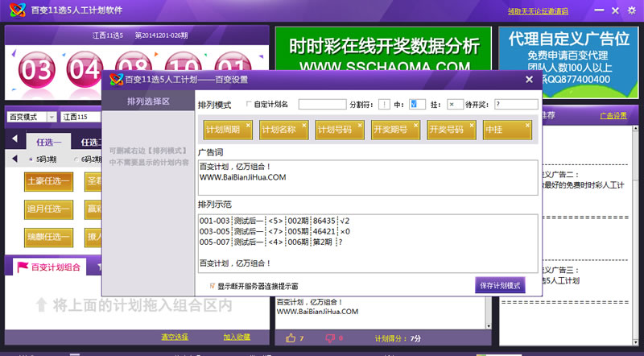Remove the 计划周期 tag with its x
Screen dimensions: 644x356
click(x=248, y=125)
